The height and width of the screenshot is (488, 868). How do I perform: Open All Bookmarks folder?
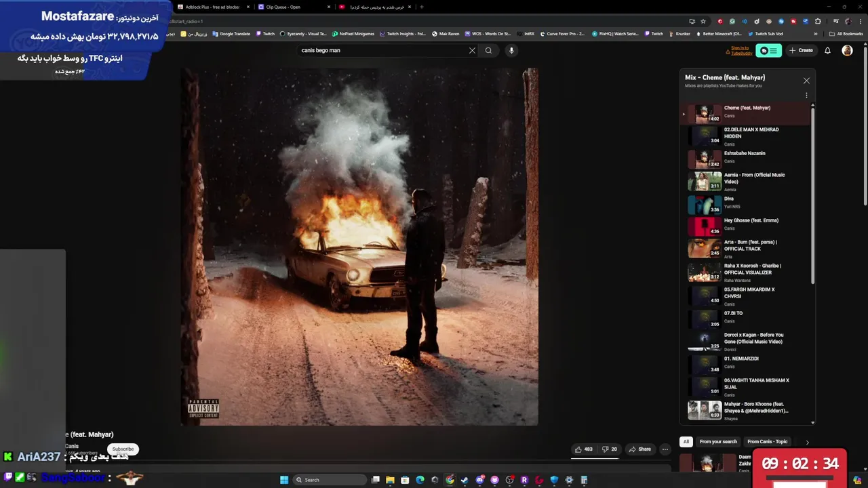click(x=846, y=34)
